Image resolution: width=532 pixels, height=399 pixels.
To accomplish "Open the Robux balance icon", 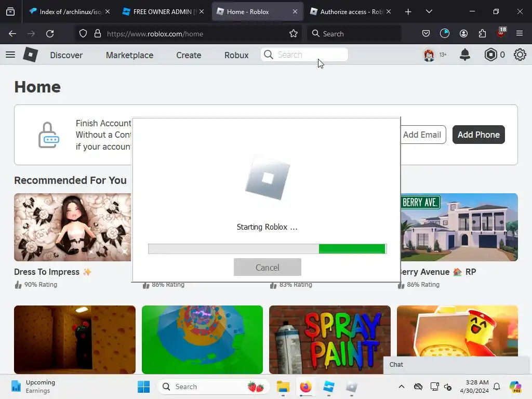I will (x=490, y=55).
